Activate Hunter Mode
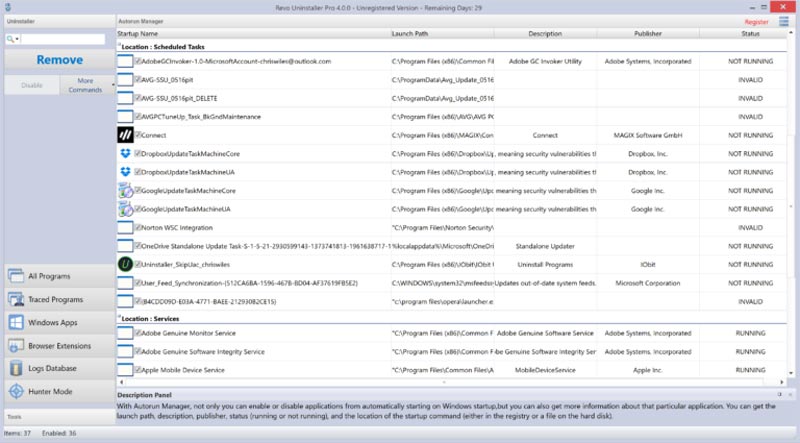 (60, 391)
